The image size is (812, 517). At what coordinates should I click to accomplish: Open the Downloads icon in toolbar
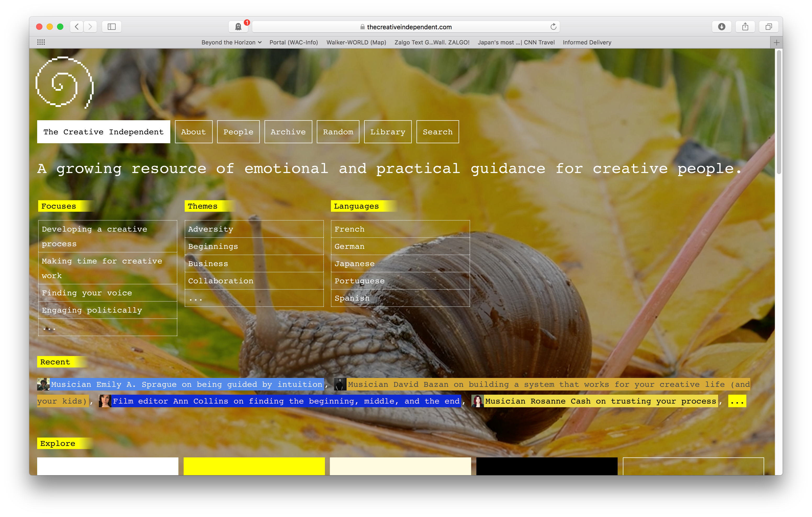click(721, 27)
